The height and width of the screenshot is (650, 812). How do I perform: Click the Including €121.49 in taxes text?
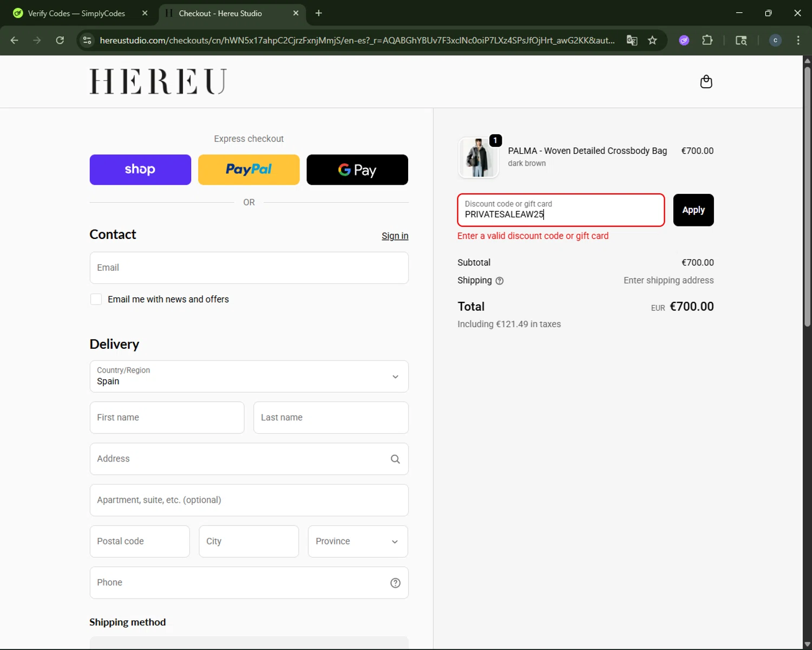[x=509, y=324]
